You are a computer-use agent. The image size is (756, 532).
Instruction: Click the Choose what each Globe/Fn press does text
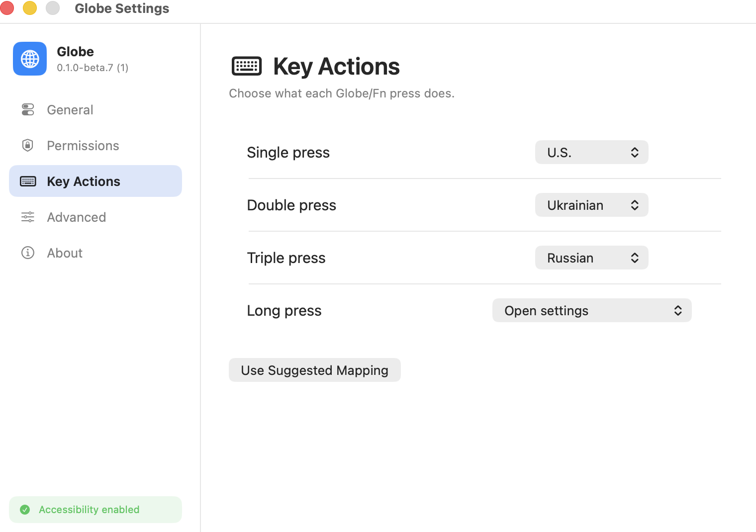click(x=342, y=93)
